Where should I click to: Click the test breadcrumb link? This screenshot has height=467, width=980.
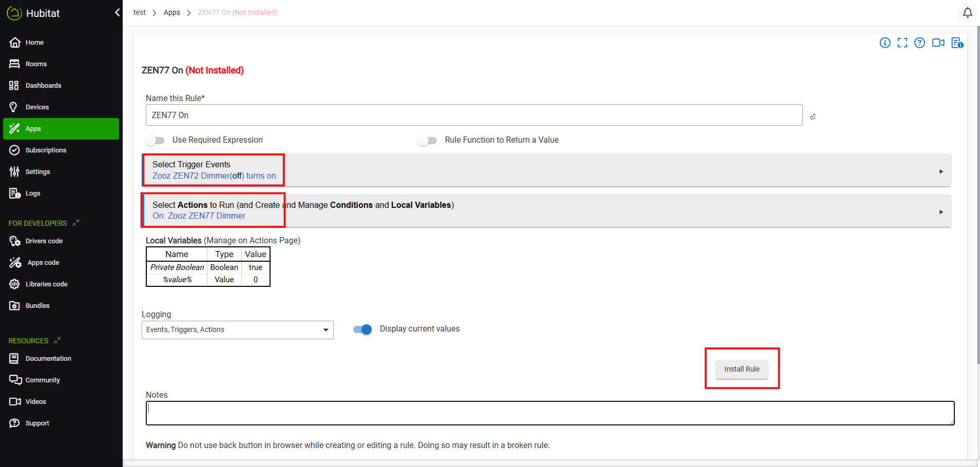coord(140,12)
